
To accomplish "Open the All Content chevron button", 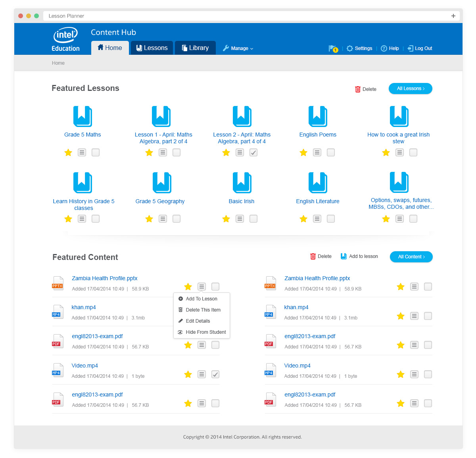I will 411,257.
